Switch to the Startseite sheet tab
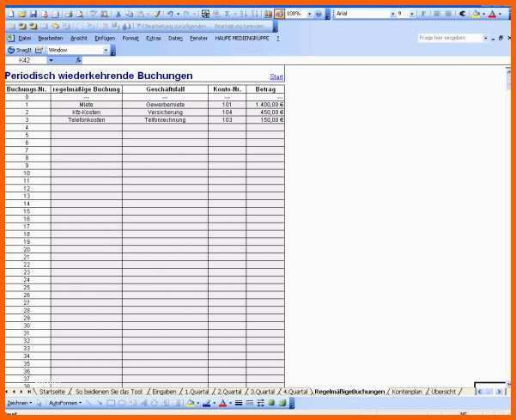Viewport: 516px width, 420px height. pyautogui.click(x=52, y=392)
